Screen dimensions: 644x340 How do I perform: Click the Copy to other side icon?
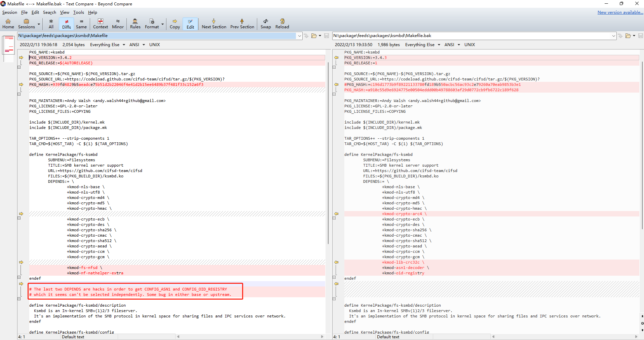point(175,24)
